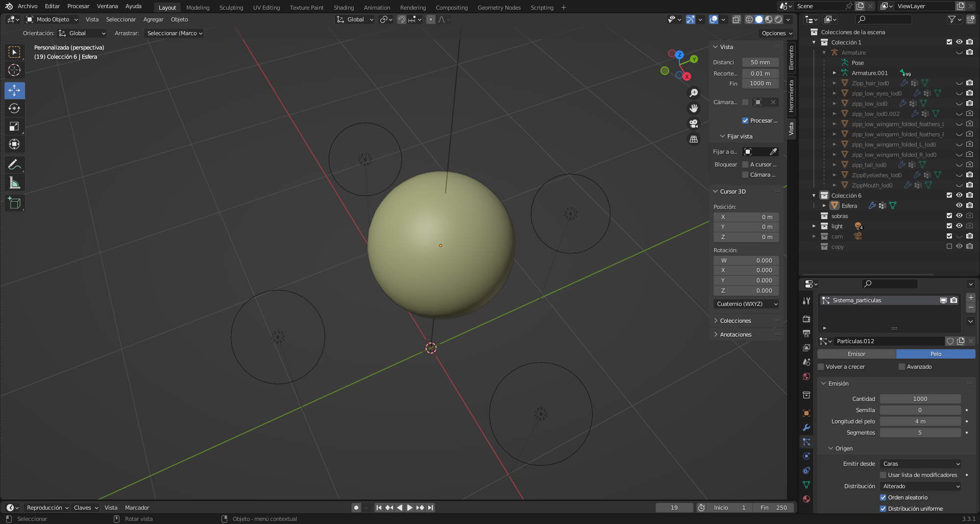Viewport: 980px width, 524px height.
Task: Enable the 'Volver a crecer' checkbox
Action: tap(821, 367)
